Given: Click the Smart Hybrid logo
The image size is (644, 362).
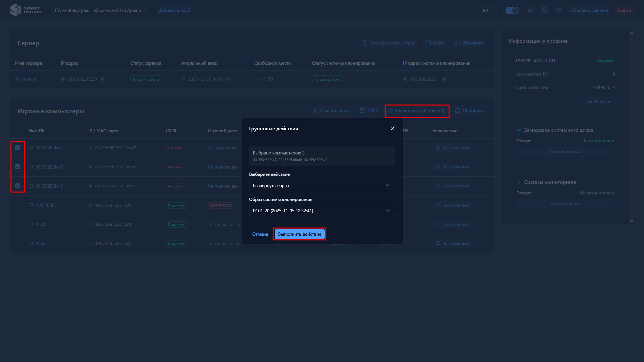Looking at the screenshot, I should pos(26,10).
